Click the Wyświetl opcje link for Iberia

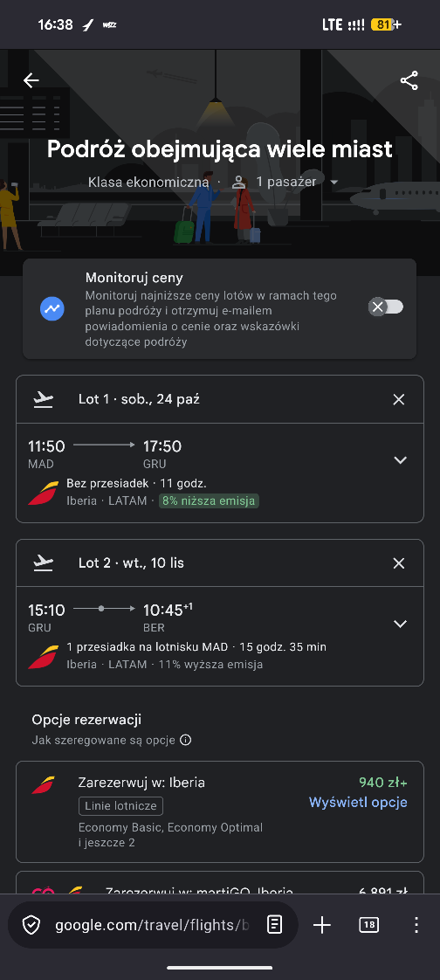click(358, 802)
